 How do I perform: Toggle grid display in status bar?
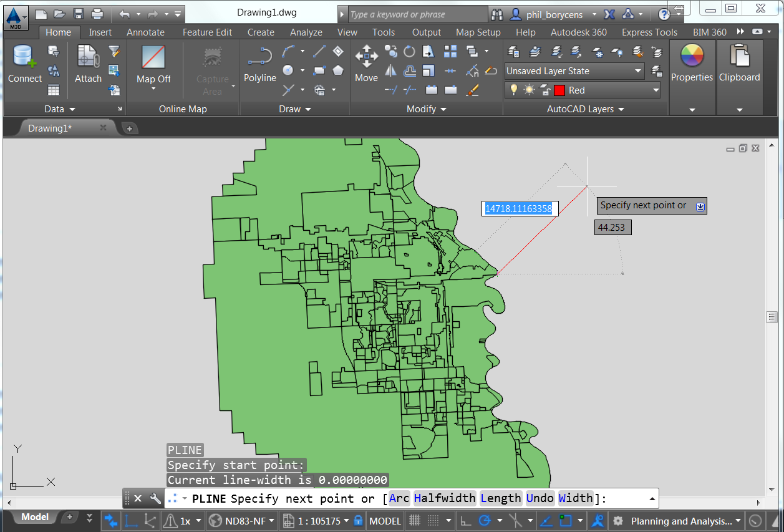click(414, 521)
